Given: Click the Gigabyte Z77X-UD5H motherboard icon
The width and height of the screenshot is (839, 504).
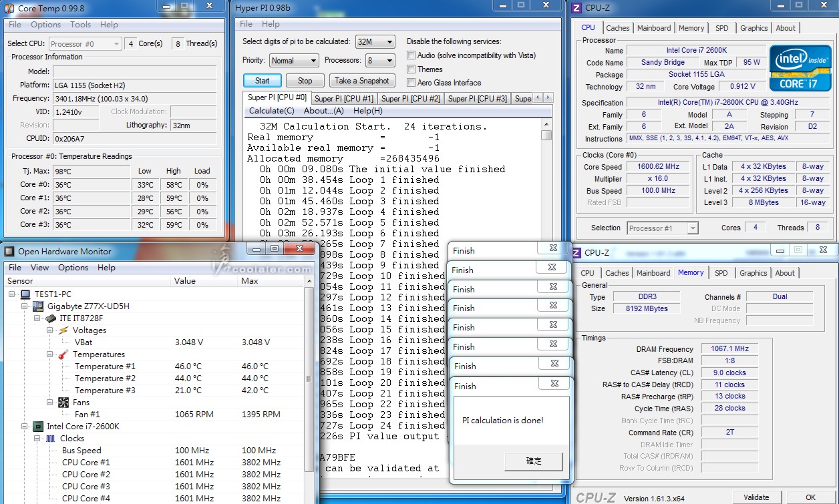Looking at the screenshot, I should 38,306.
